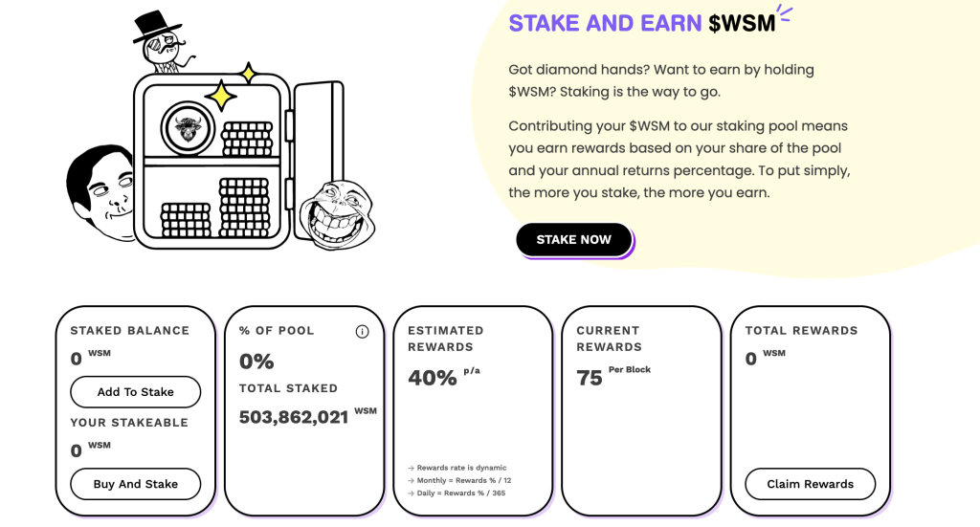The width and height of the screenshot is (980, 527).
Task: Click the open safe door
Action: (x=319, y=161)
